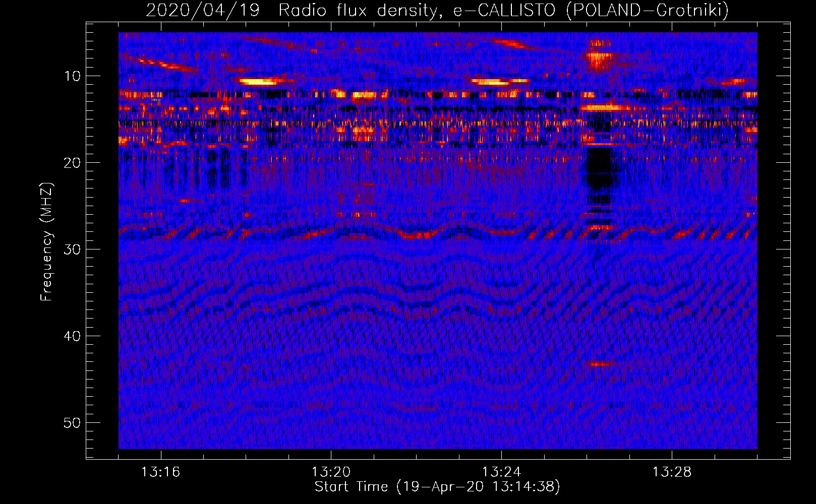This screenshot has height=504, width=816.
Task: Click the plot title mentioning e-CALLISTO POLAND-Grotniki
Action: [x=437, y=10]
